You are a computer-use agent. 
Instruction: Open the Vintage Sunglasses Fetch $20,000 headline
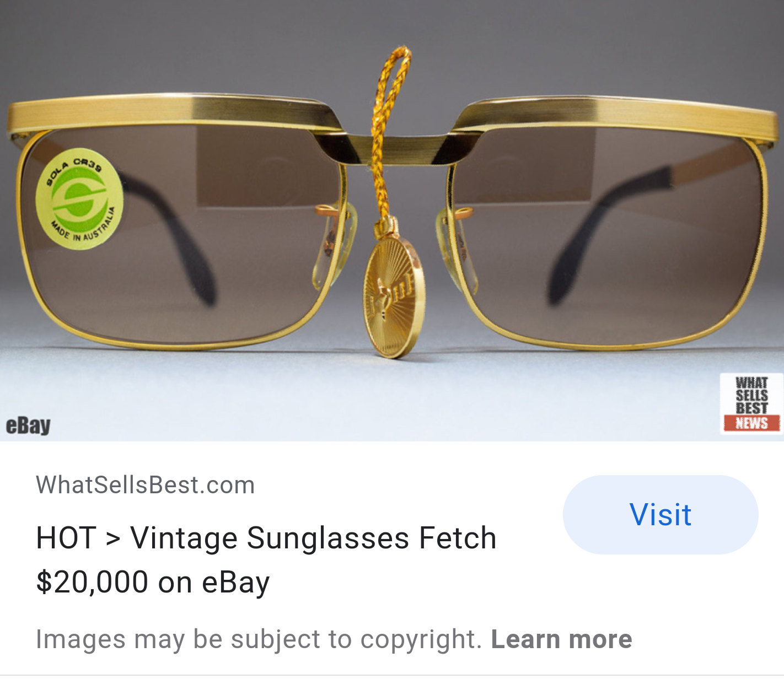pyautogui.click(x=266, y=560)
